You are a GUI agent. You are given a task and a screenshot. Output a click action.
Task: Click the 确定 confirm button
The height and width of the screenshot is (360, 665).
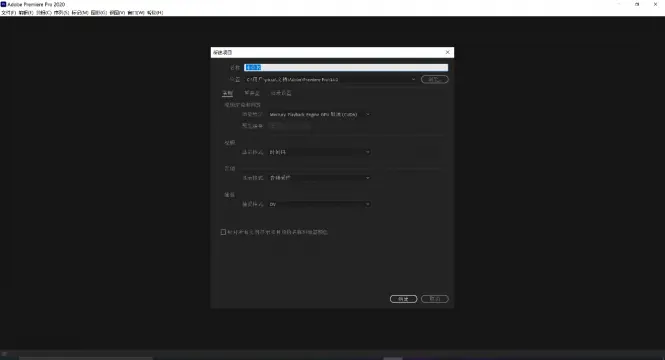click(403, 299)
